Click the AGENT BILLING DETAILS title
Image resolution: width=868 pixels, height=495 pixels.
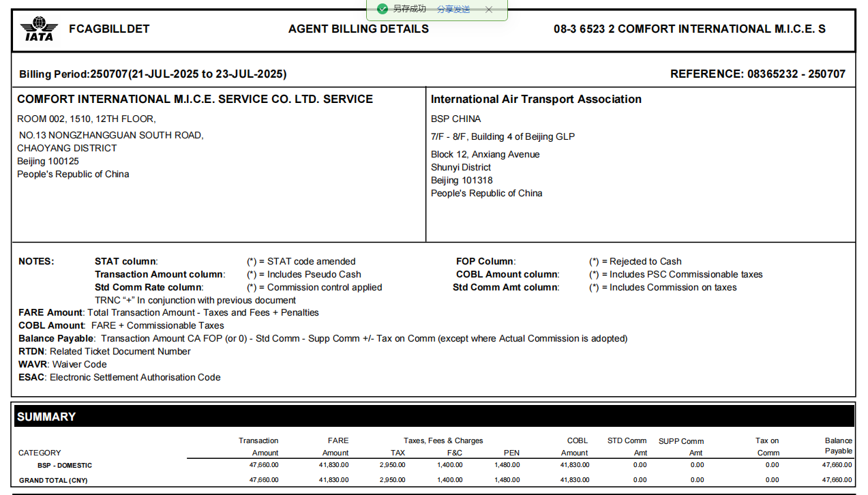click(359, 29)
